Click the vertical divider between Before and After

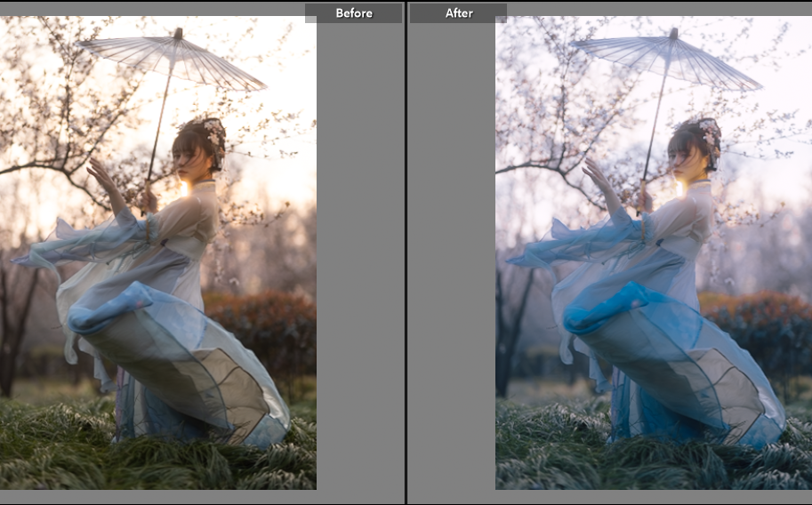(x=406, y=252)
